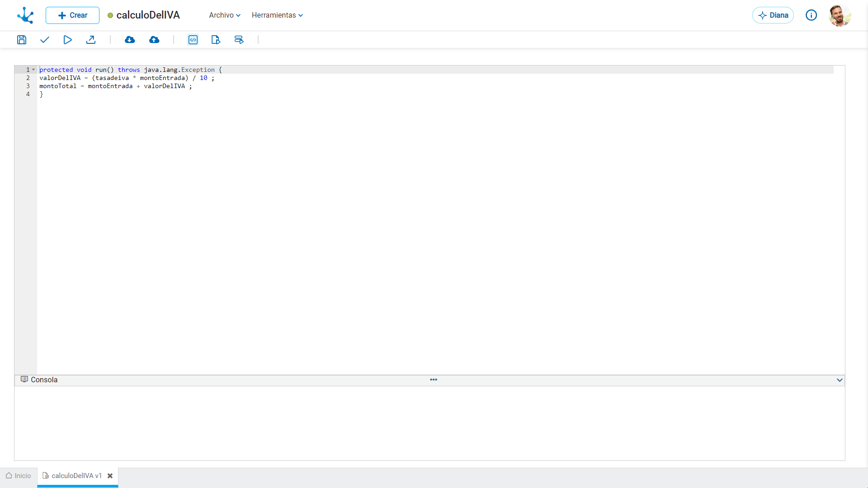Click the application logo icon

(x=25, y=15)
